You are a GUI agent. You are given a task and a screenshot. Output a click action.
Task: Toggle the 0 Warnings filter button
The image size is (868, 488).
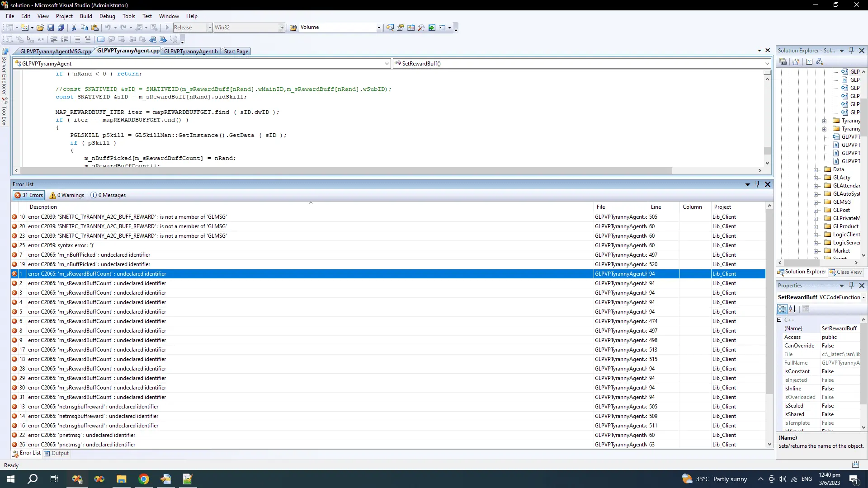(67, 195)
